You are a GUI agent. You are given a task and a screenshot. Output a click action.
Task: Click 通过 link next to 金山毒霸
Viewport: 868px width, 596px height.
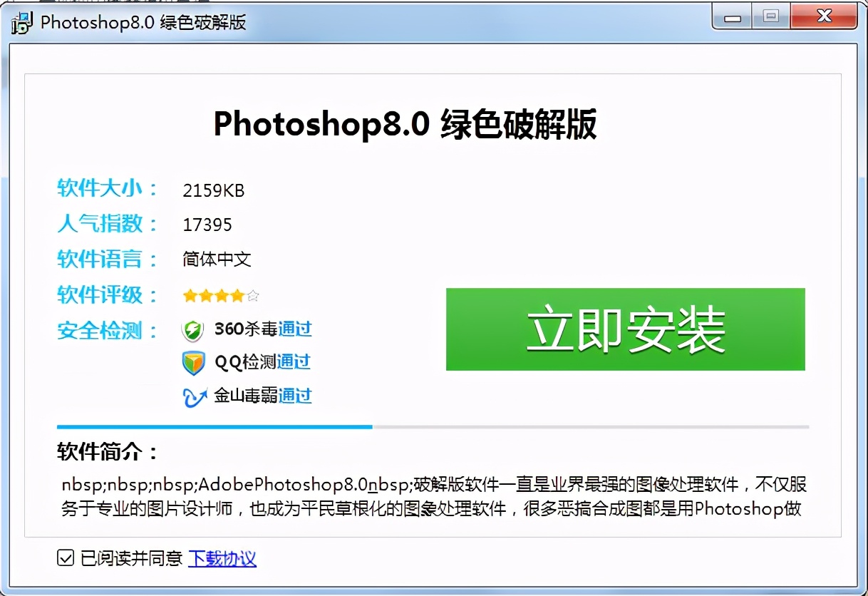(x=295, y=395)
